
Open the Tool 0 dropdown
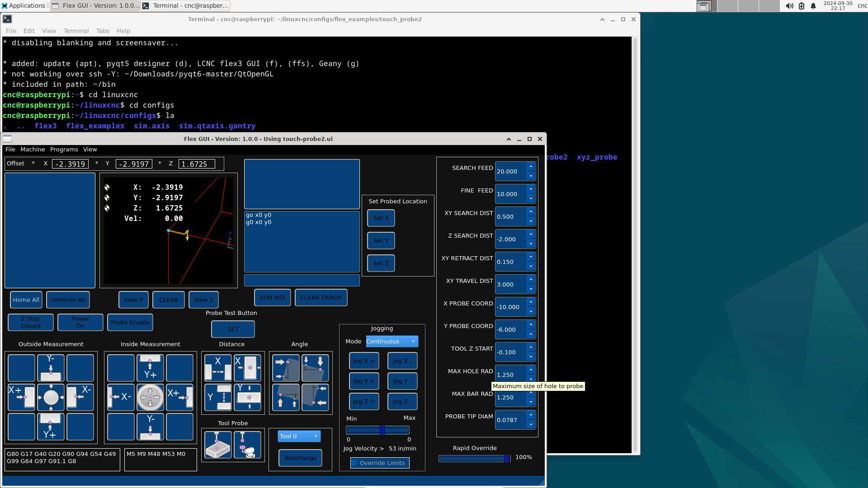[299, 436]
